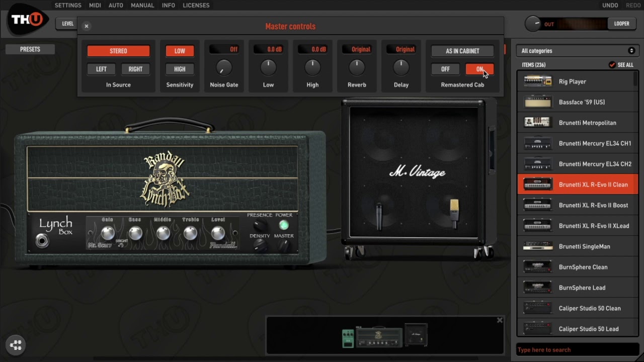Select AS IN CABINET option
Image resolution: width=644 pixels, height=362 pixels.
pos(462,51)
